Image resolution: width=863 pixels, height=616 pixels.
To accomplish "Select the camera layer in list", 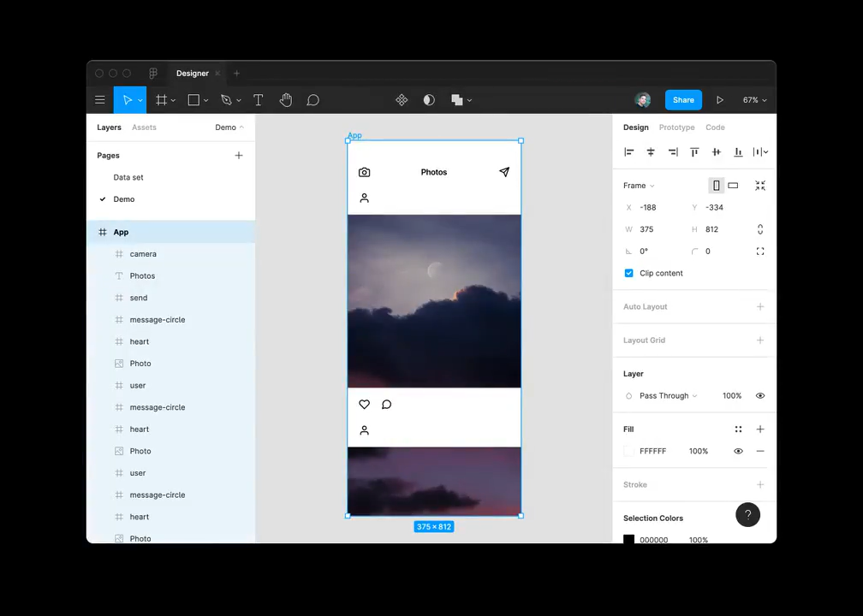I will (143, 254).
